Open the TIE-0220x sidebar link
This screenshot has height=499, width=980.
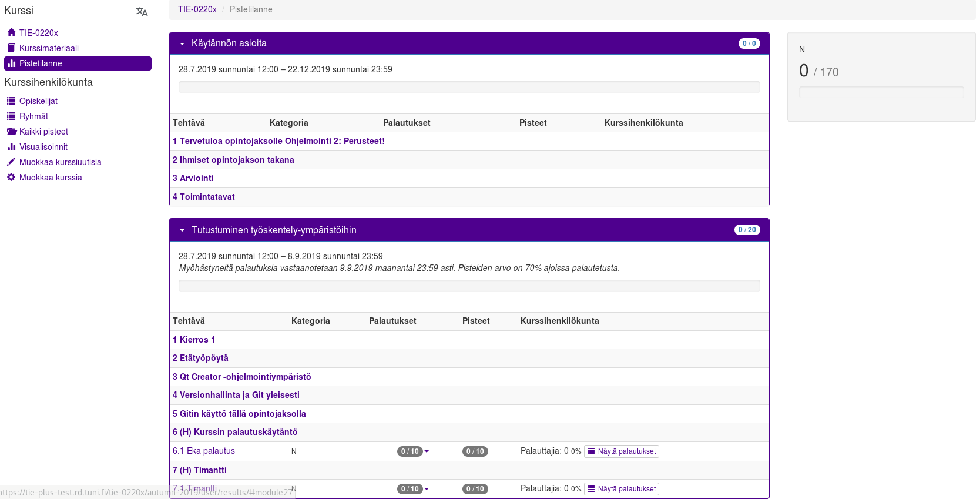point(39,33)
